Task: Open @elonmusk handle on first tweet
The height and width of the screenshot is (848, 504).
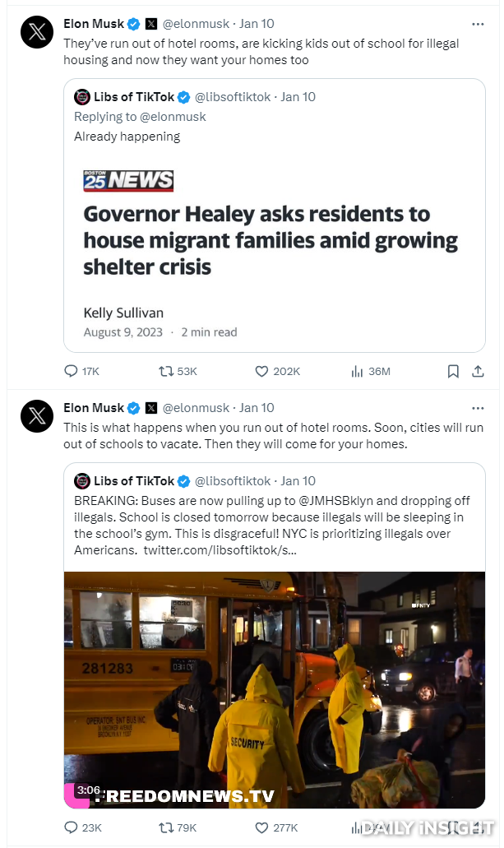Action: (196, 24)
